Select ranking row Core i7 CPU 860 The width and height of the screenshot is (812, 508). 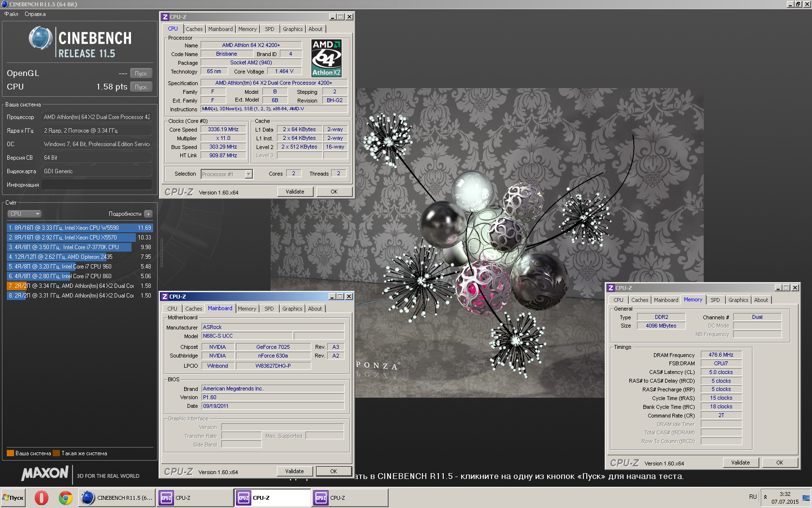pyautogui.click(x=80, y=276)
